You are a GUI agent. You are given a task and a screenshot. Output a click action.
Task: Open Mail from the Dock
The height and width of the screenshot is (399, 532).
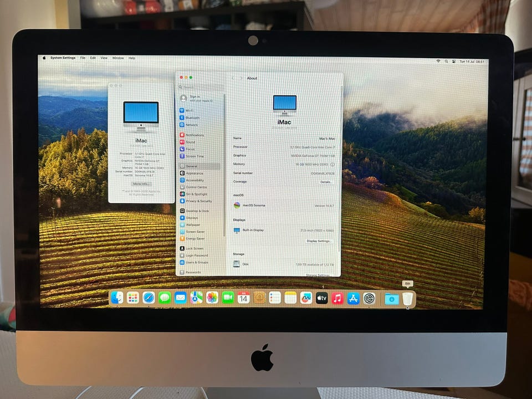point(181,298)
